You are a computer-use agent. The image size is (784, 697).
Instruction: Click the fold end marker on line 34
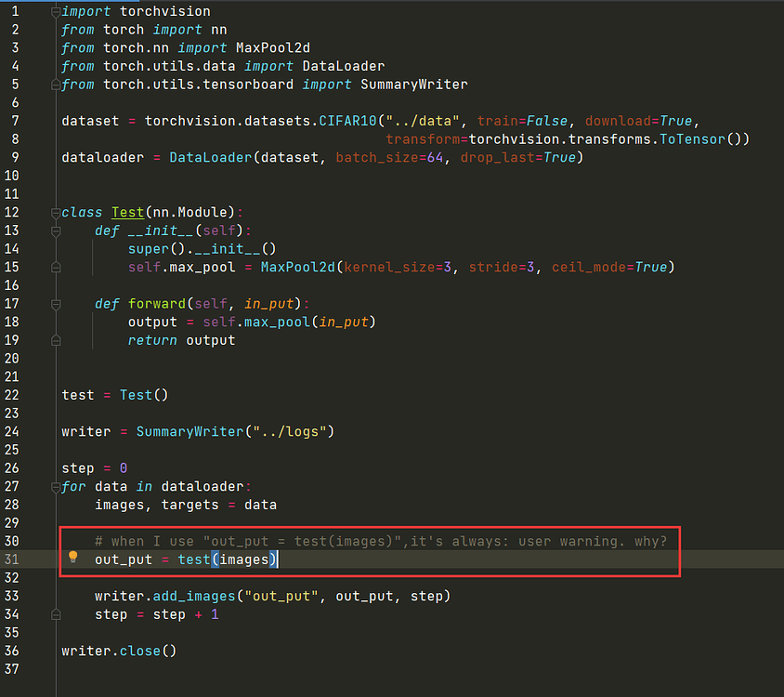click(57, 614)
